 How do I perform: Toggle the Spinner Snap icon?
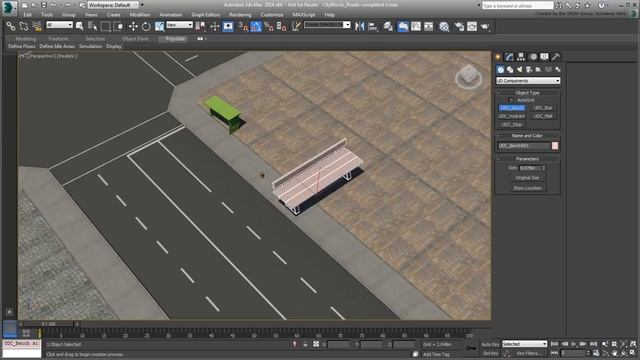coord(282,27)
